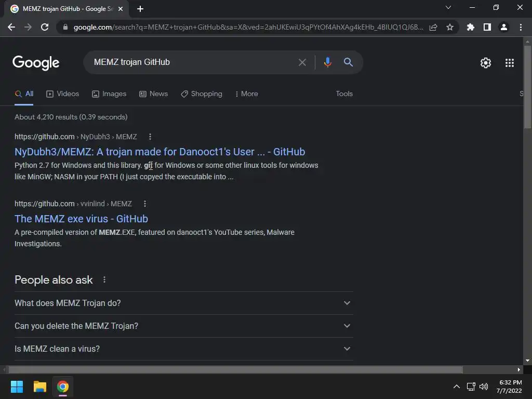Viewport: 532px width, 399px height.
Task: Switch to Shopping results tab
Action: tap(201, 94)
